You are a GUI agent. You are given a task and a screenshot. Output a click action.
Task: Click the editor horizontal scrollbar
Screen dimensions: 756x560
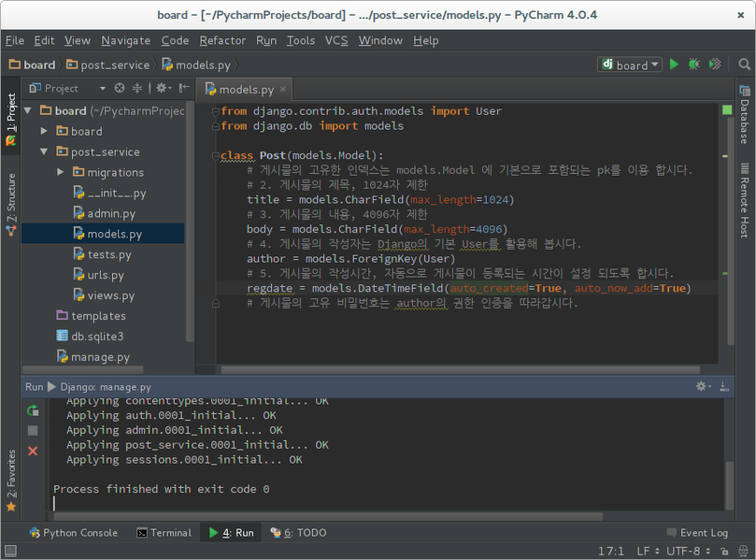point(460,370)
